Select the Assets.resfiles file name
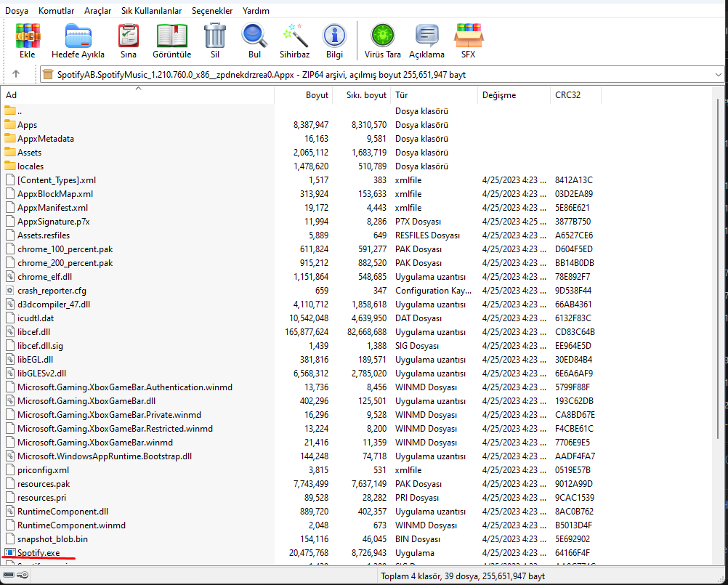The width and height of the screenshot is (728, 585). pyautogui.click(x=44, y=235)
